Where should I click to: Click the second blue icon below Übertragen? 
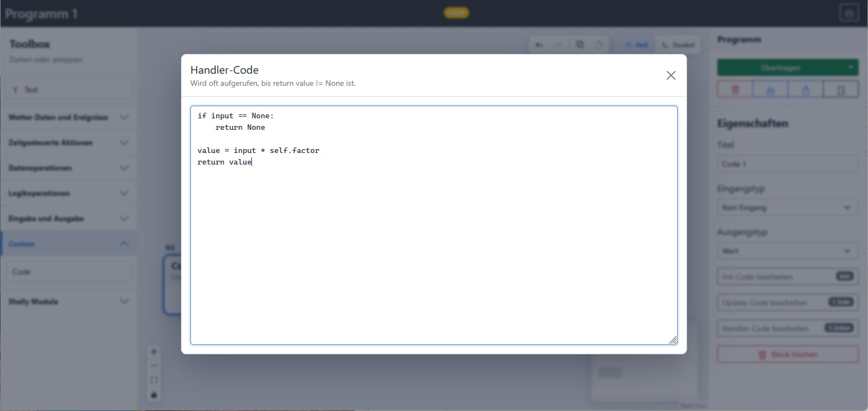pos(806,90)
